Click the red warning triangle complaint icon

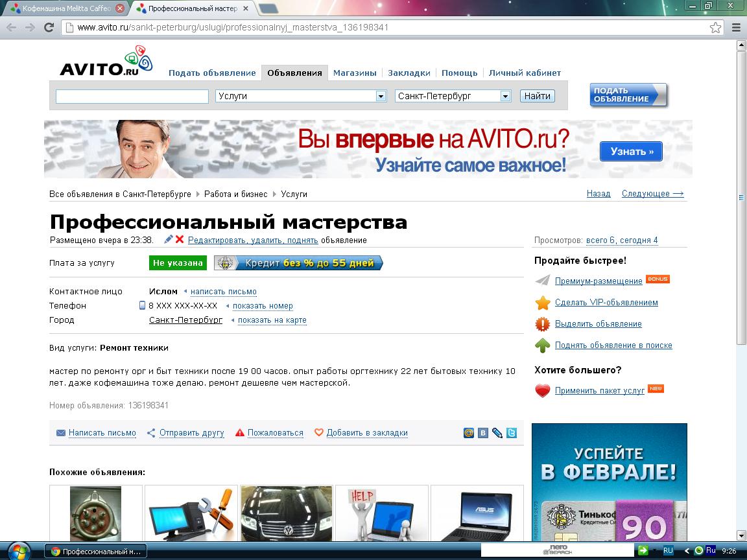coord(240,432)
